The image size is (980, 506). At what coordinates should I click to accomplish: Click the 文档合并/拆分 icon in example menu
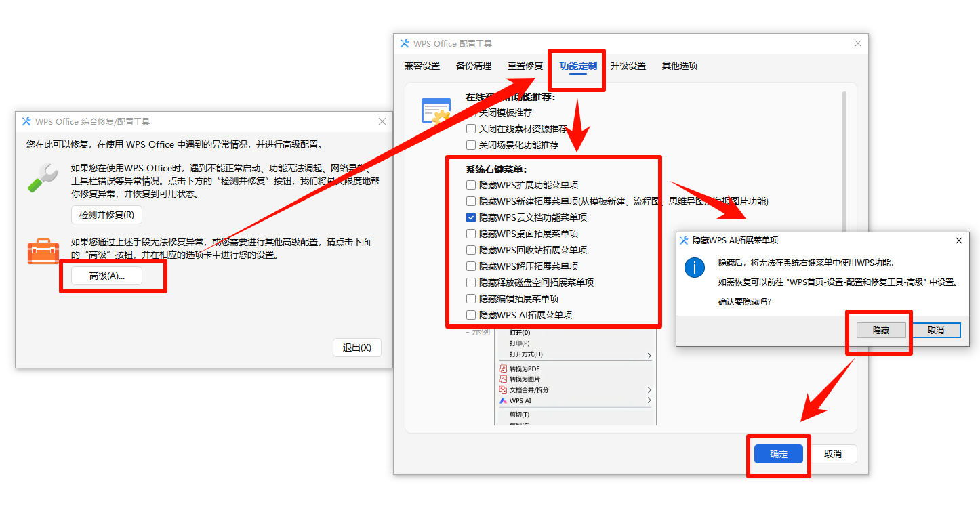(x=503, y=390)
